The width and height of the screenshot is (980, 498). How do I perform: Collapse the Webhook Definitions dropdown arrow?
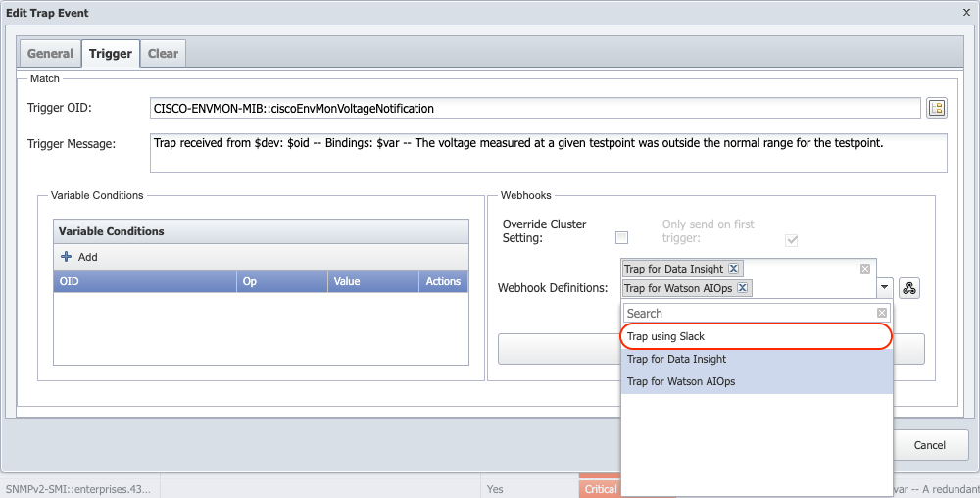[x=885, y=287]
